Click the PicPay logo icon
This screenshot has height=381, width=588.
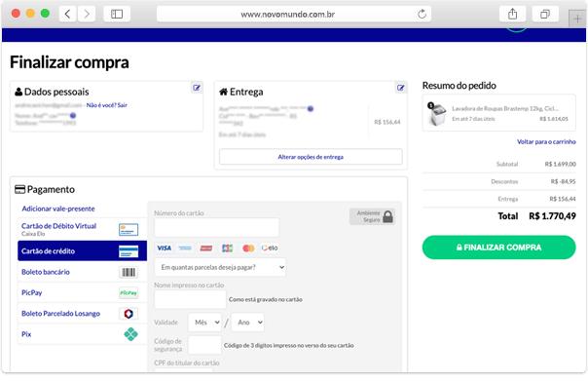pyautogui.click(x=129, y=292)
